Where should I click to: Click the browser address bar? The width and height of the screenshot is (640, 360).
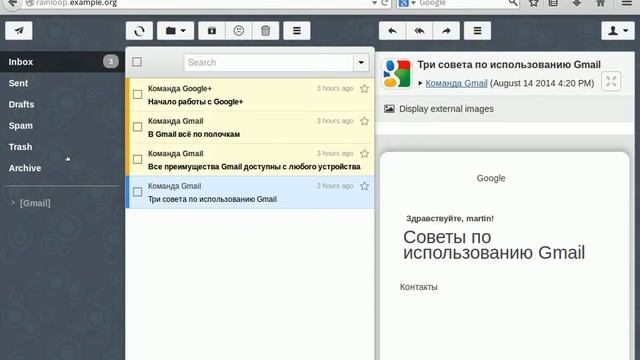click(200, 3)
